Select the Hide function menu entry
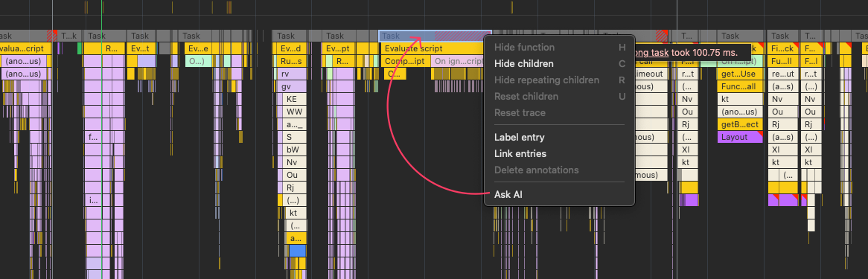Viewport: 868px width, 279px height. [x=524, y=48]
